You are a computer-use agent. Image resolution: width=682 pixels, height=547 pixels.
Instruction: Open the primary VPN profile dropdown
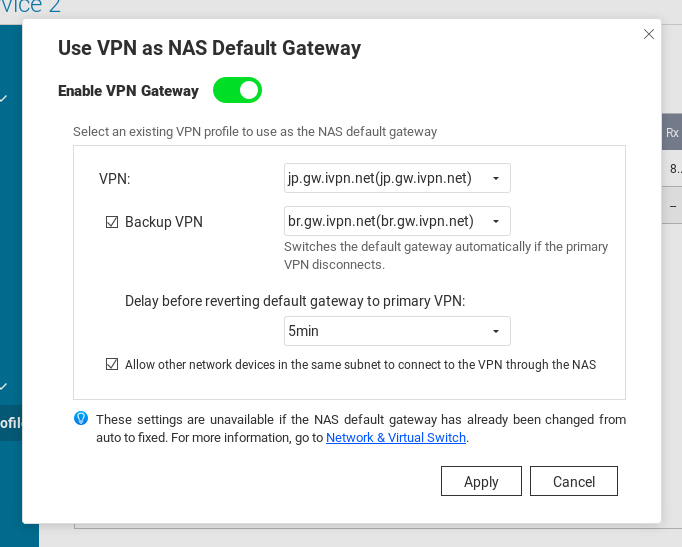[x=397, y=178]
